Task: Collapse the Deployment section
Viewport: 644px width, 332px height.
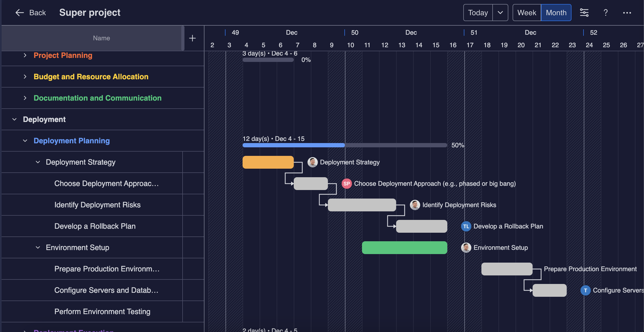Action: tap(15, 119)
